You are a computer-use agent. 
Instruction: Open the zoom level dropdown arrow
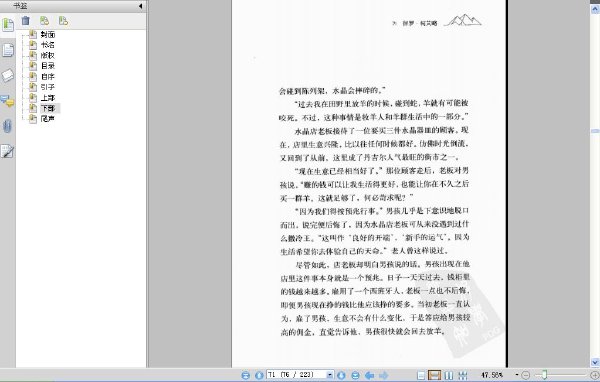517,375
